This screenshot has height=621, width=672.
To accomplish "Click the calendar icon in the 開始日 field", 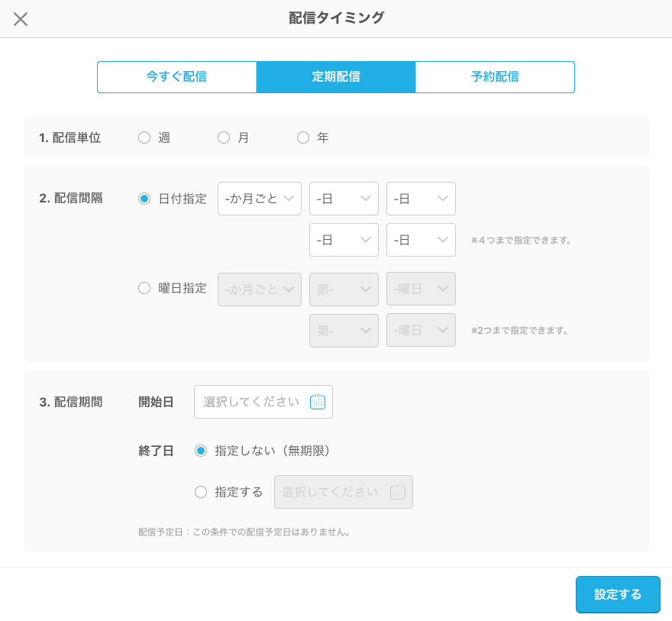I will coord(318,402).
